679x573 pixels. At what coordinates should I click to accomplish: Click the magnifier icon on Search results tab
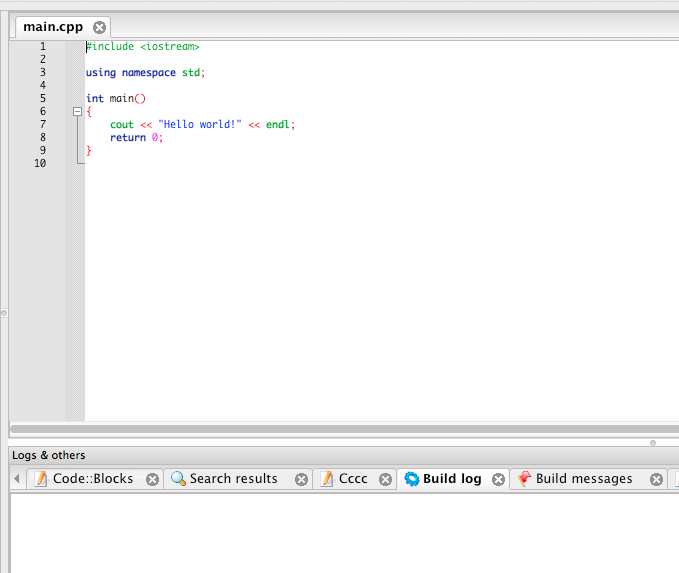[178, 479]
